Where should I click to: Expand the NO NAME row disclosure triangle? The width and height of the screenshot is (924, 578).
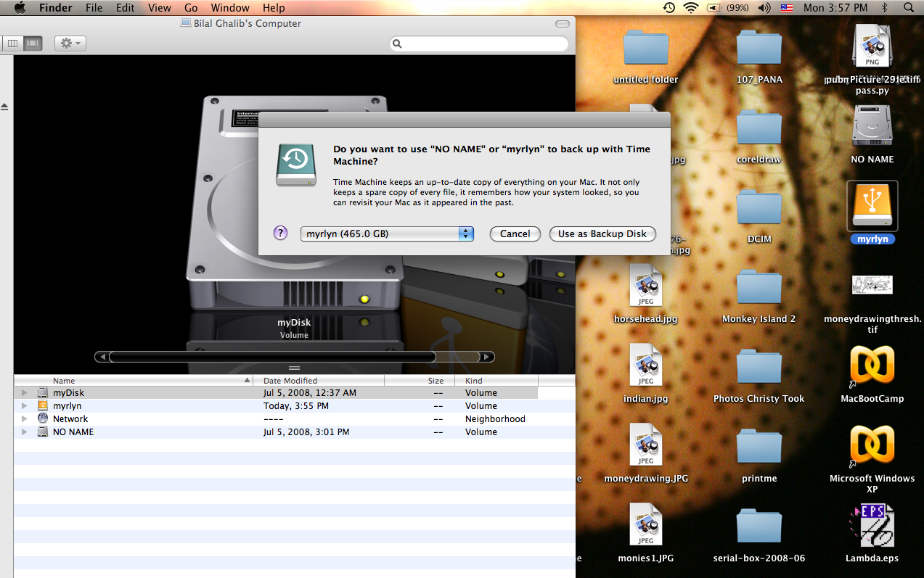pyautogui.click(x=24, y=432)
